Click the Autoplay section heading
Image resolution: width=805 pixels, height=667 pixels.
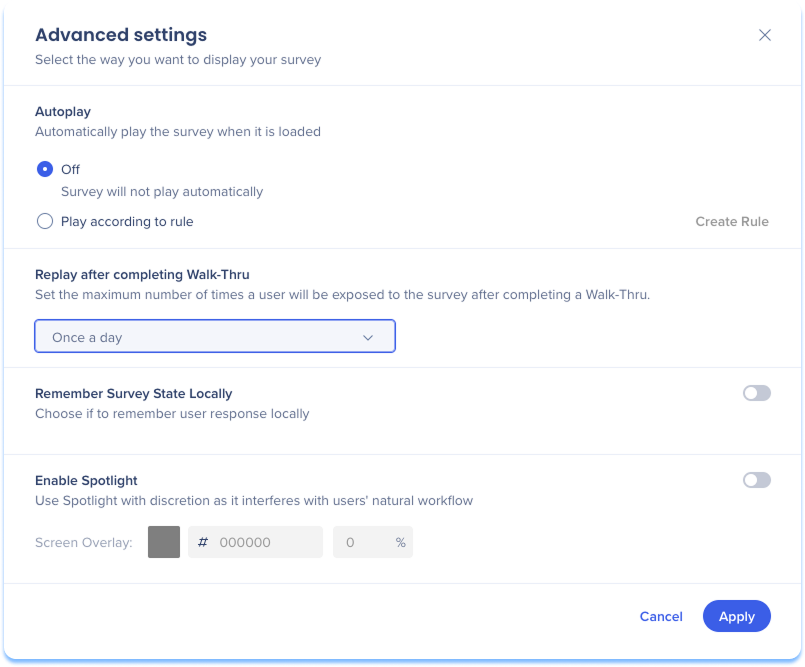click(x=63, y=112)
